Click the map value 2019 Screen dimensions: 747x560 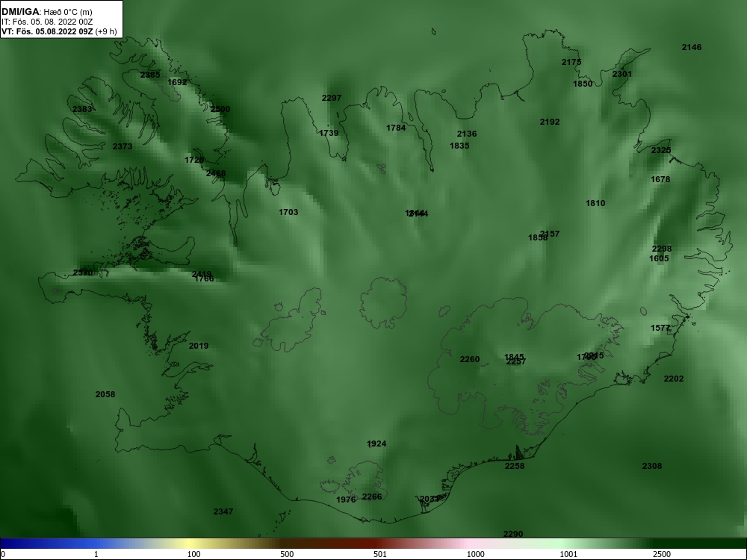(x=199, y=346)
